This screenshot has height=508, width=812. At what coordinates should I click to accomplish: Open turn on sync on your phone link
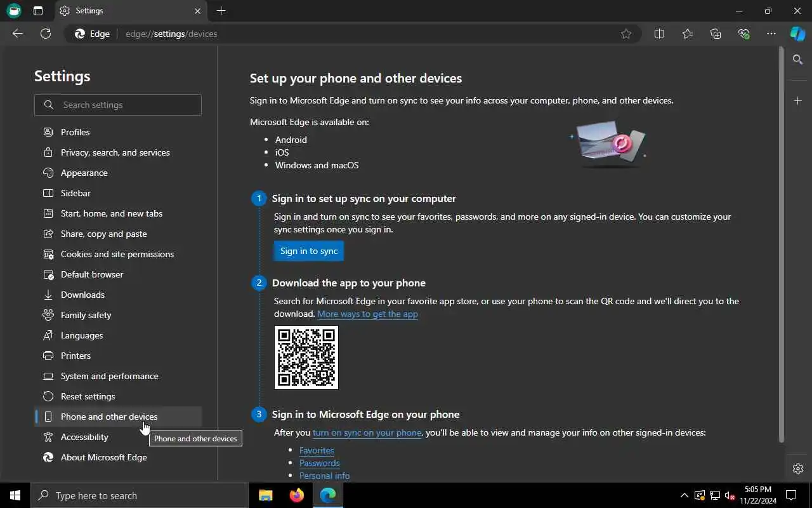pyautogui.click(x=367, y=432)
